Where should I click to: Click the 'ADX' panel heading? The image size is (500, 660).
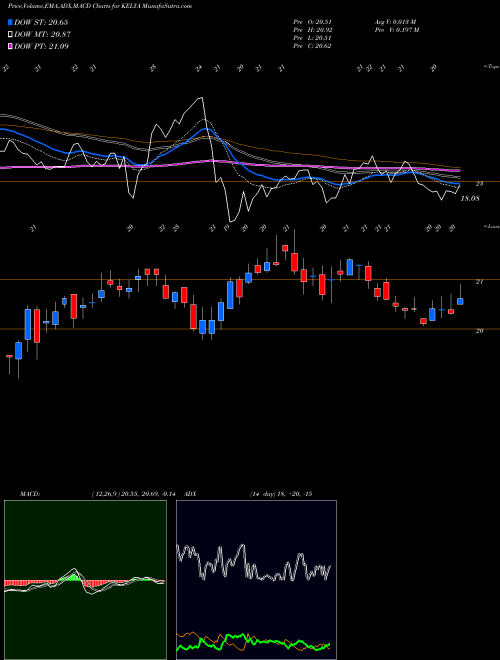click(190, 494)
